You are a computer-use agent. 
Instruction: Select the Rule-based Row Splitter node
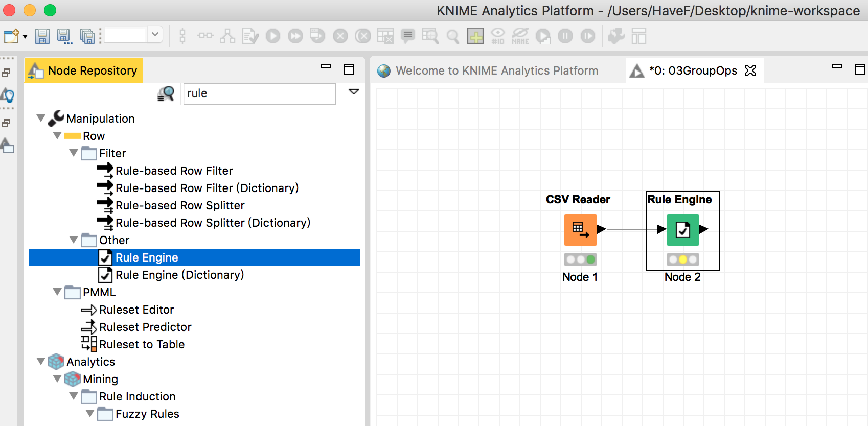pyautogui.click(x=171, y=205)
